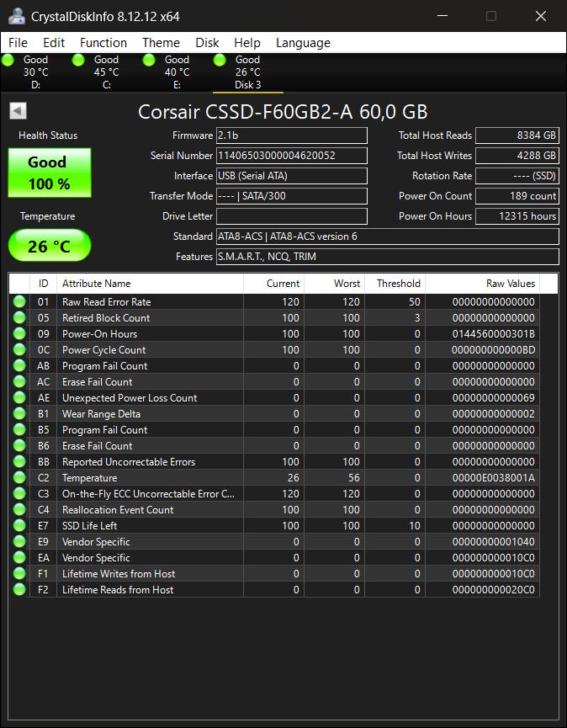Click the Worst column header
The image size is (567, 728).
pyautogui.click(x=335, y=284)
